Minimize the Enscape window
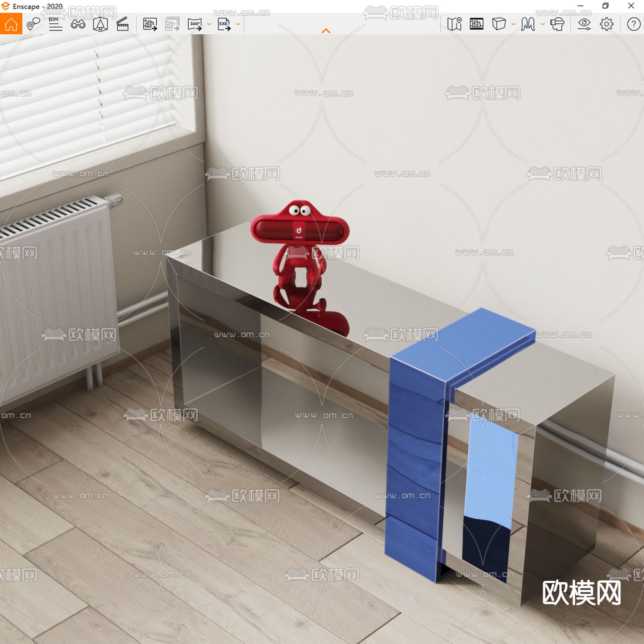This screenshot has height=644, width=644. click(x=580, y=6)
